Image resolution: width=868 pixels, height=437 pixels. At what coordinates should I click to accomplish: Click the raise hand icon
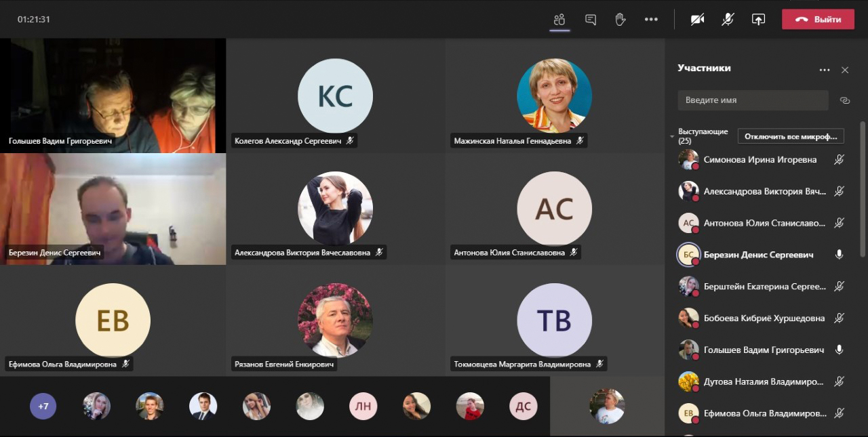(x=620, y=20)
